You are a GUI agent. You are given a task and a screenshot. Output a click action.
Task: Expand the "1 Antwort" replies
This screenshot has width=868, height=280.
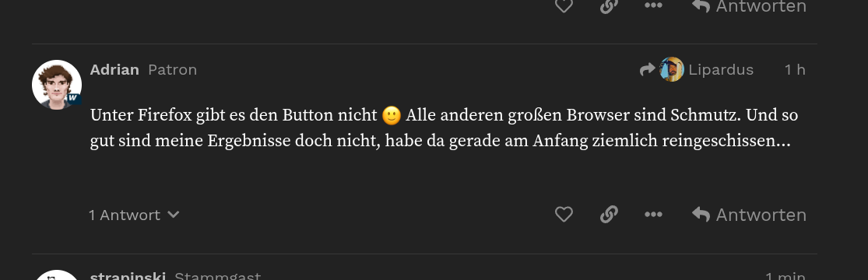[134, 215]
